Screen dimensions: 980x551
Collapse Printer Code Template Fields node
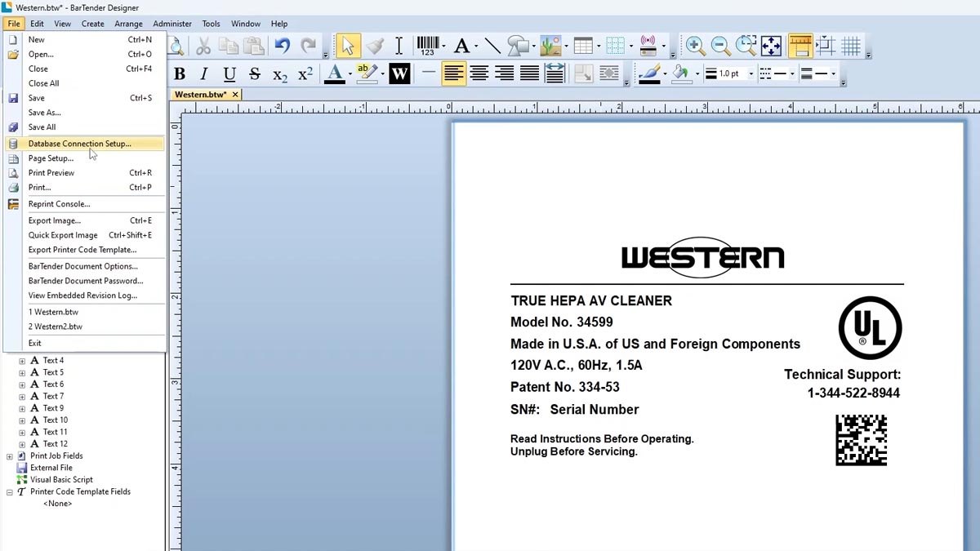point(10,492)
